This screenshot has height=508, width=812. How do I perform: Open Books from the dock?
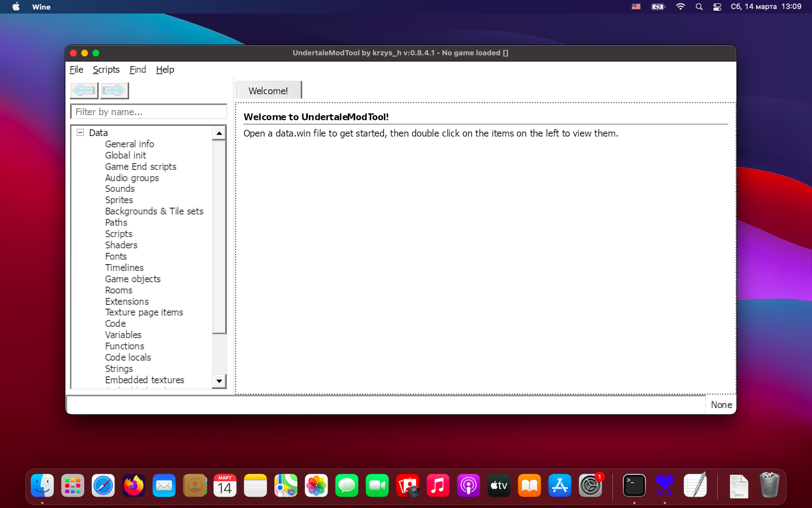529,485
